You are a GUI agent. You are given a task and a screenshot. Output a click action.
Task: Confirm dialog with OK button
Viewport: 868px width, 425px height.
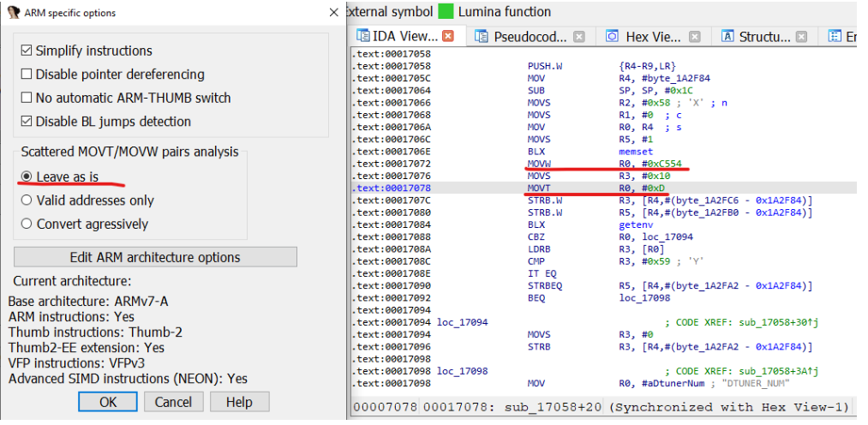[108, 402]
